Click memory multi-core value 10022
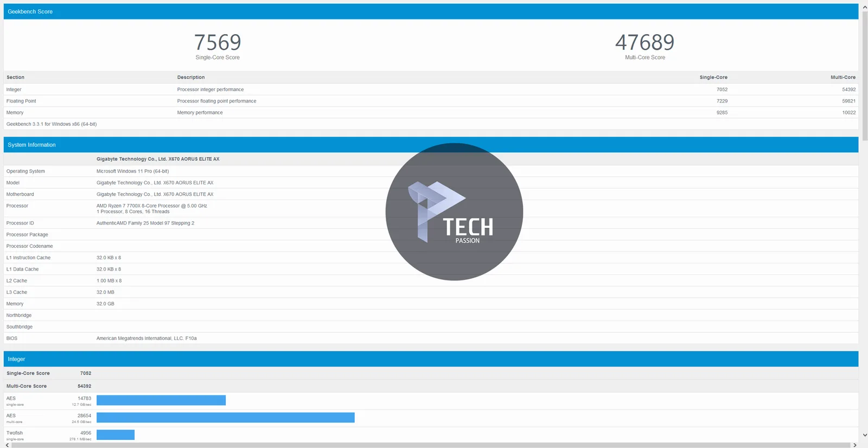 (x=849, y=113)
